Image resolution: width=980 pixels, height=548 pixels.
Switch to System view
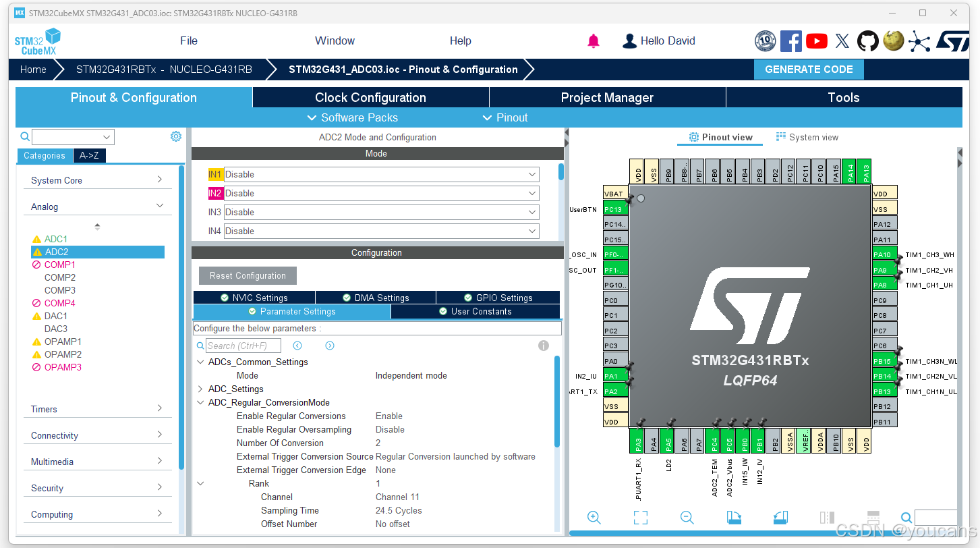807,137
